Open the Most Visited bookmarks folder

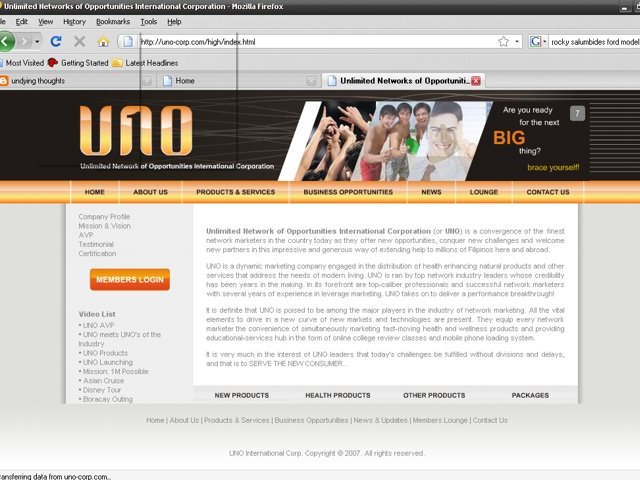pyautogui.click(x=22, y=63)
